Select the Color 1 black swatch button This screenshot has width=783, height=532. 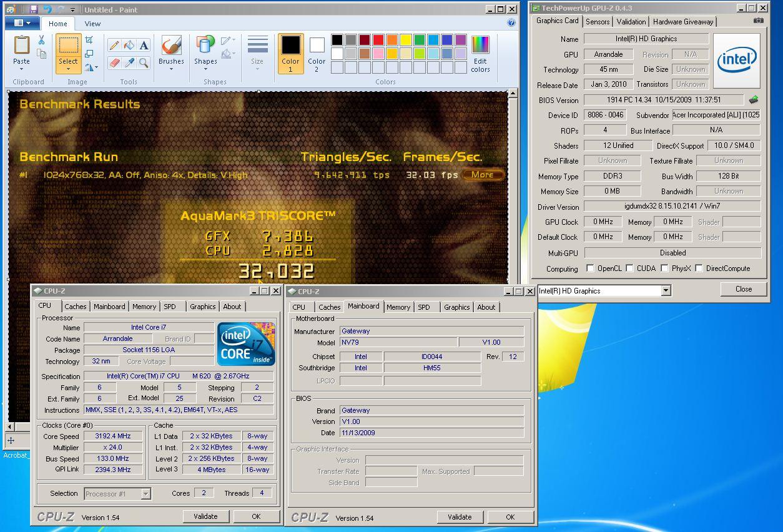click(290, 54)
